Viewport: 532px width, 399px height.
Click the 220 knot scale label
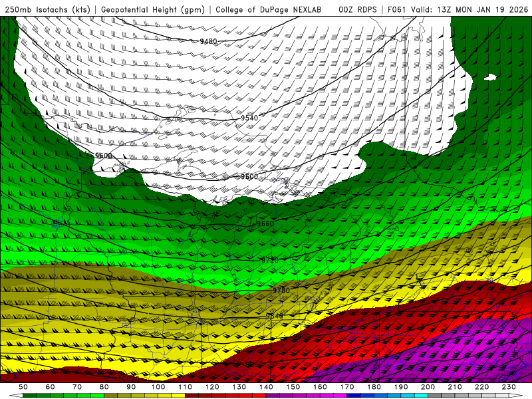tap(481, 387)
